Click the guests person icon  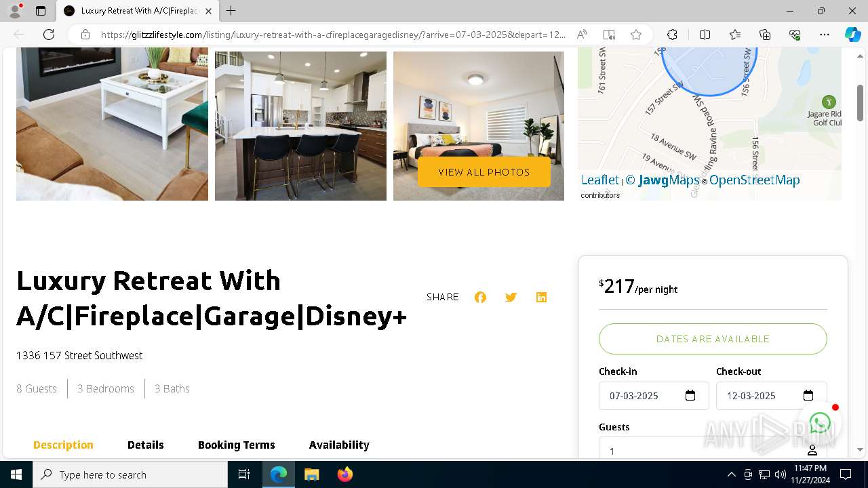tap(812, 451)
